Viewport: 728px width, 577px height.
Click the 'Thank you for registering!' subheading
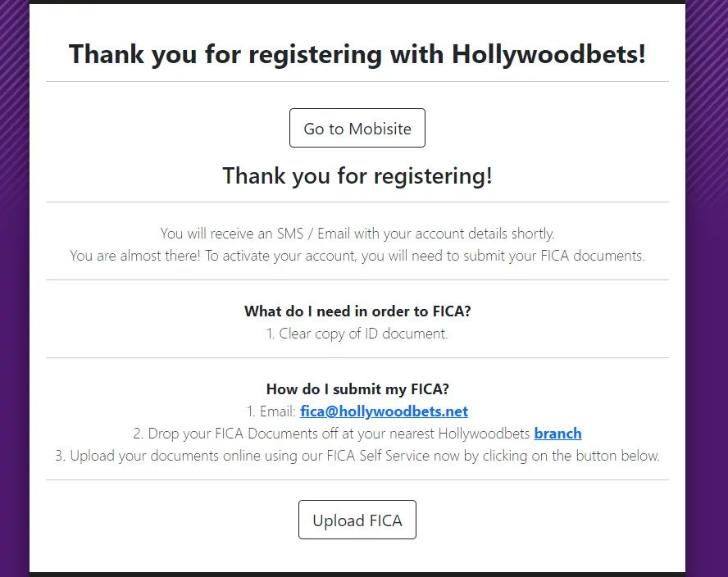pos(357,176)
